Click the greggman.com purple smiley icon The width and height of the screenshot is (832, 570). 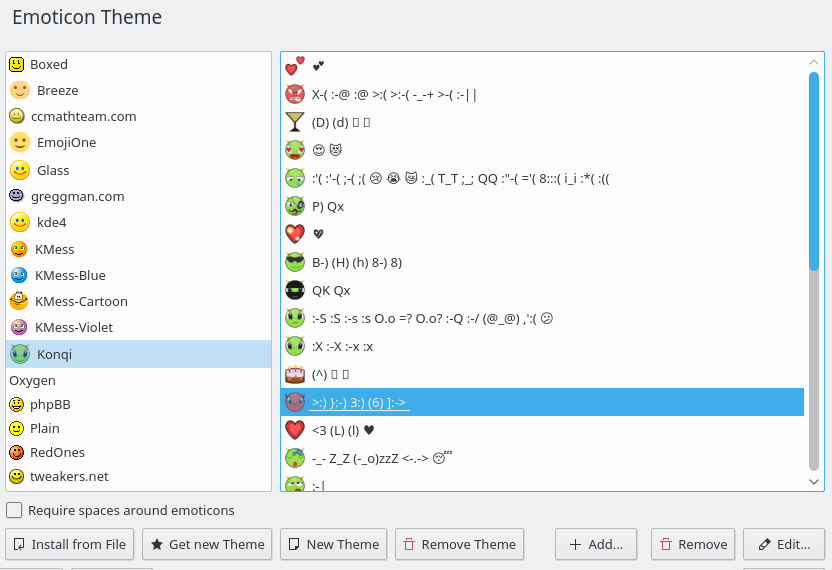click(x=17, y=196)
